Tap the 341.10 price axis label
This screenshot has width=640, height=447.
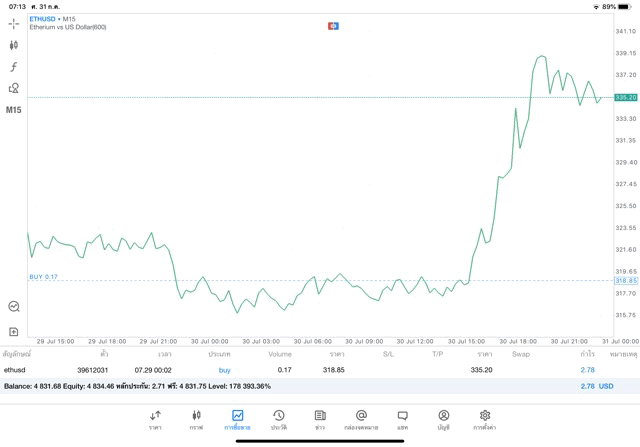tap(626, 31)
